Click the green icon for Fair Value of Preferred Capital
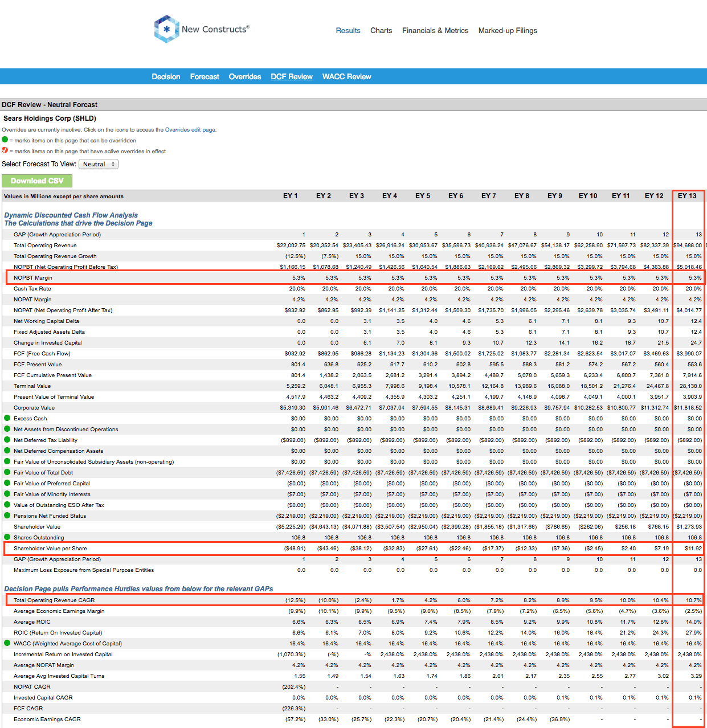707x728 pixels. tap(7, 483)
